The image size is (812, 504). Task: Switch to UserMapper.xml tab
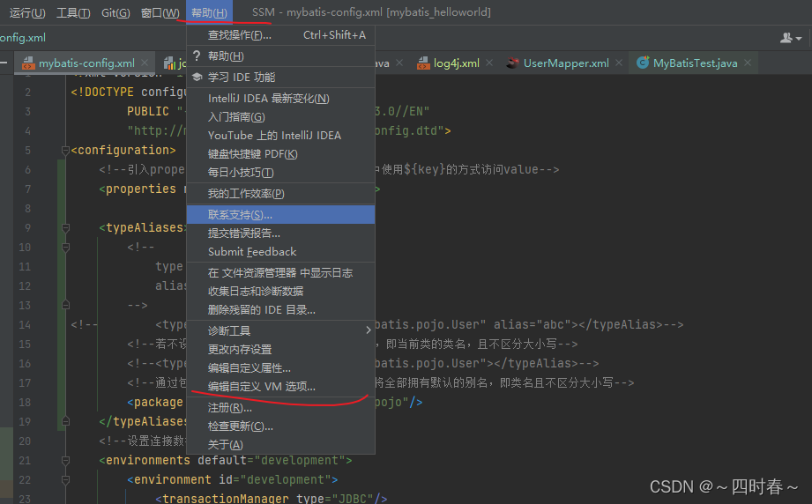pos(566,63)
